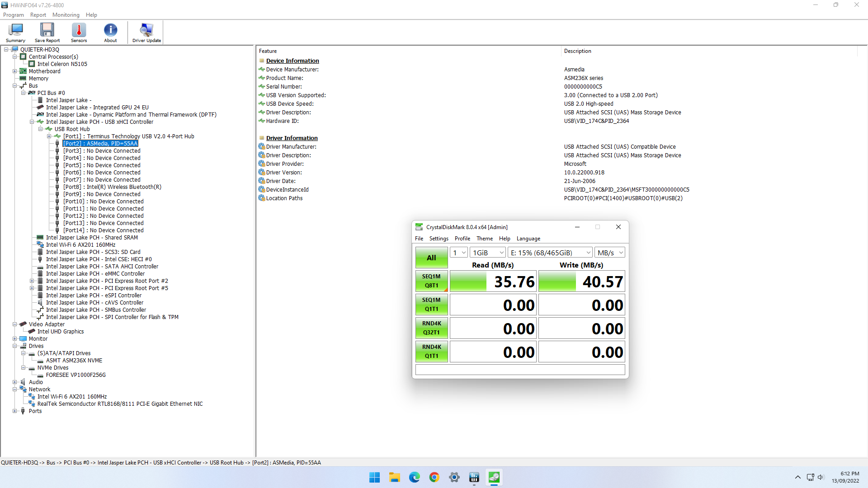Click the Audio speaker icon in tree
The width and height of the screenshot is (868, 488).
coord(23,382)
